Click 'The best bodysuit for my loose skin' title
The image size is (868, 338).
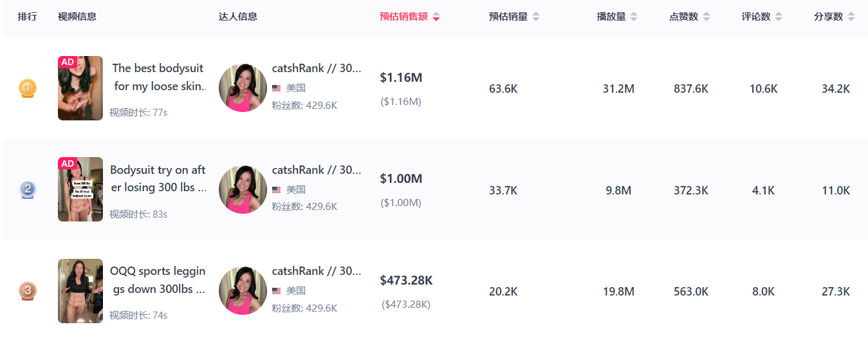coord(158,77)
